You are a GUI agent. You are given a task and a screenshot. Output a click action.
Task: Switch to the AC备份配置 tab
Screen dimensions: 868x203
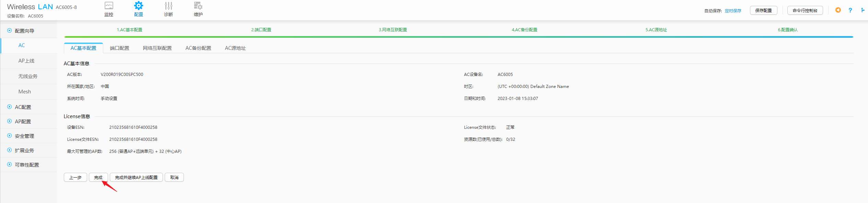click(198, 48)
